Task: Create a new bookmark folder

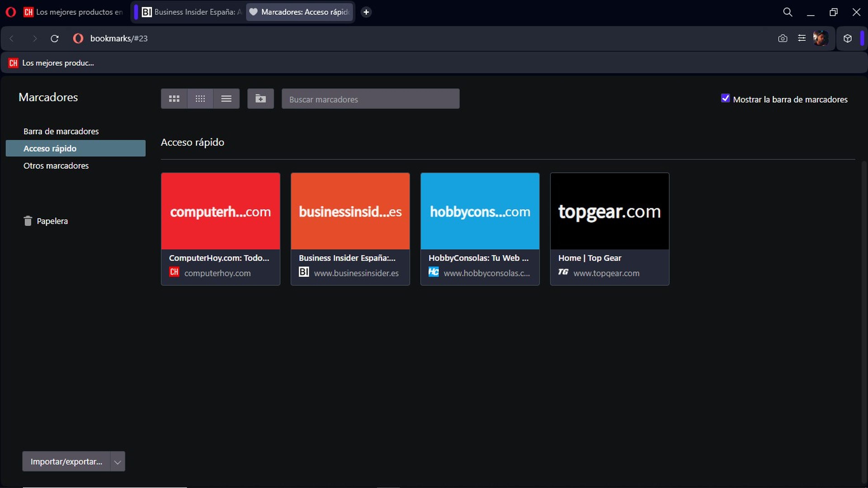Action: [x=260, y=99]
